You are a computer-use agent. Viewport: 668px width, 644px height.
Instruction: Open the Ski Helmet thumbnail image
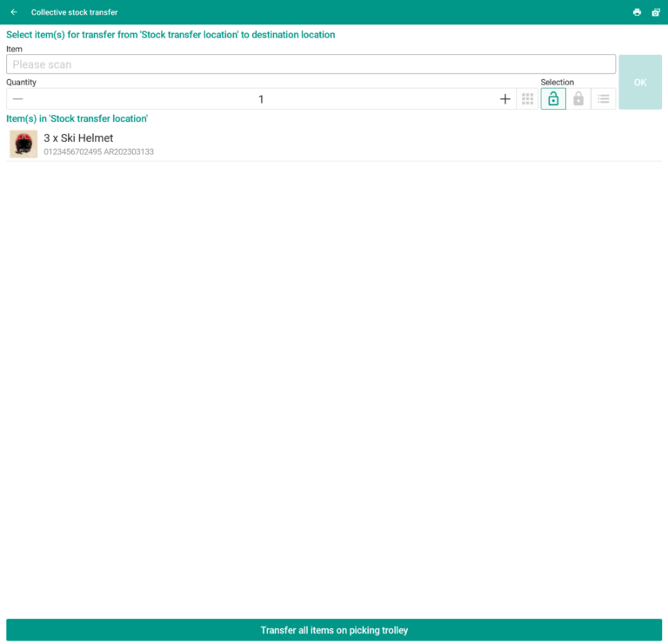(23, 144)
